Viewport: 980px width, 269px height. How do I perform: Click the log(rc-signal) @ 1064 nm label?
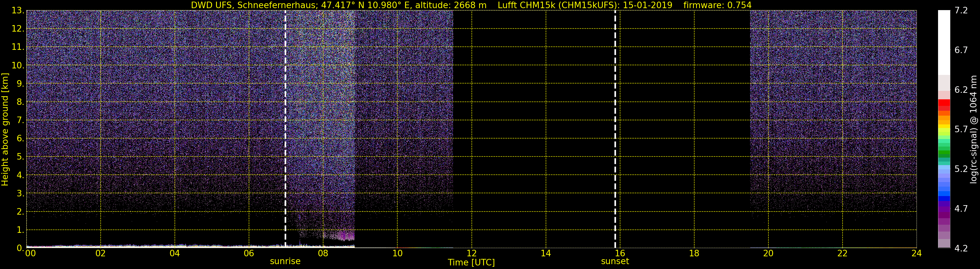tap(973, 129)
